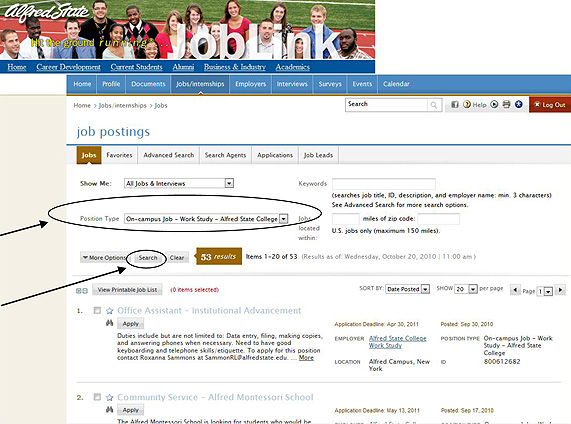Switch to the Advanced Search tab
This screenshot has height=424, width=571.
[x=169, y=155]
